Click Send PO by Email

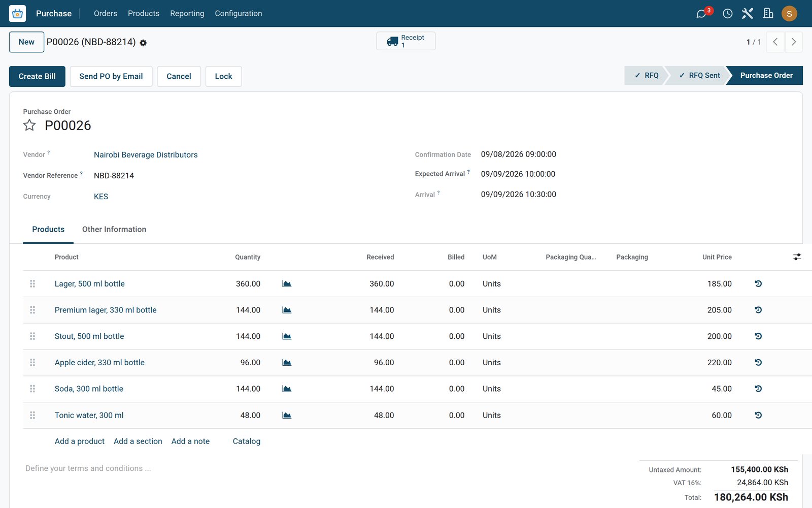[x=111, y=76]
